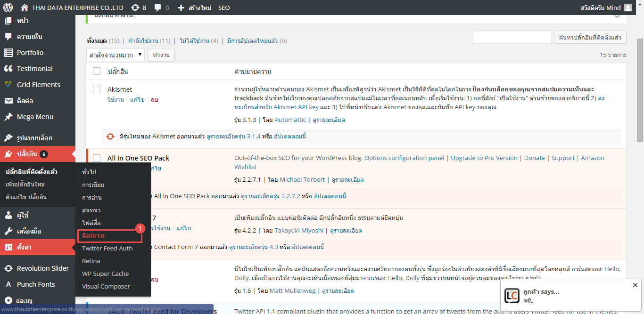The image size is (644, 314).
Task: Click the ความเห็น comments icon in sidebar
Action: pyautogui.click(x=8, y=37)
